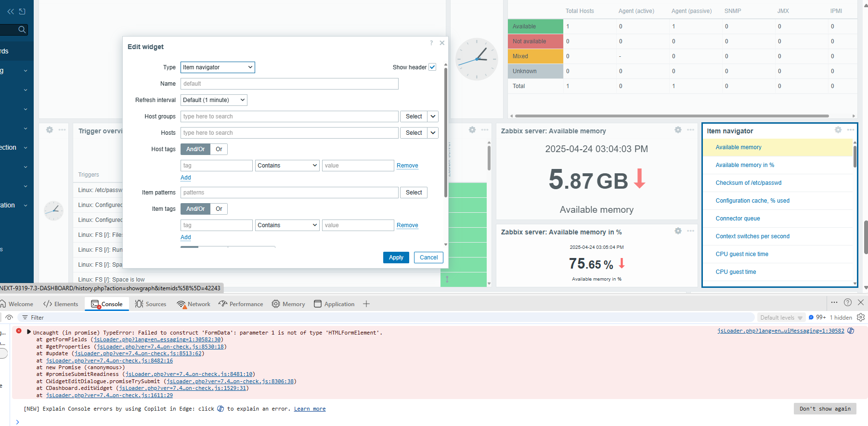This screenshot has height=426, width=868.
Task: Open DevTools more options ellipsis
Action: [x=834, y=302]
